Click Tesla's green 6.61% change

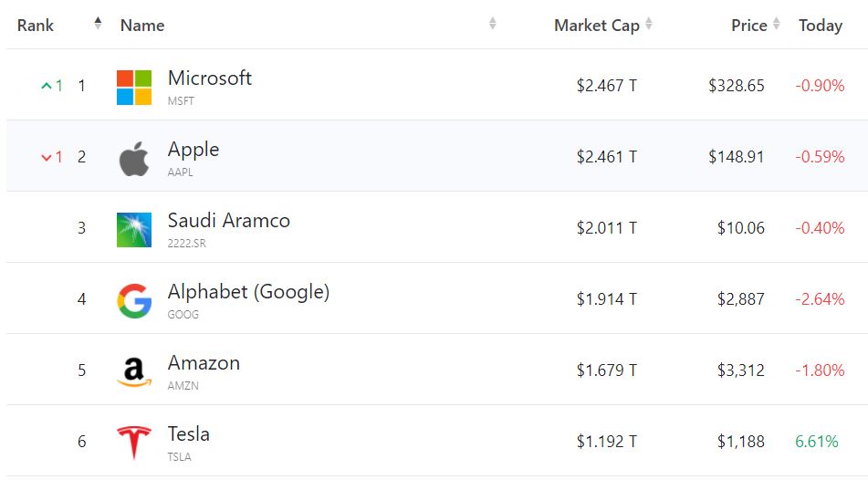(x=816, y=442)
